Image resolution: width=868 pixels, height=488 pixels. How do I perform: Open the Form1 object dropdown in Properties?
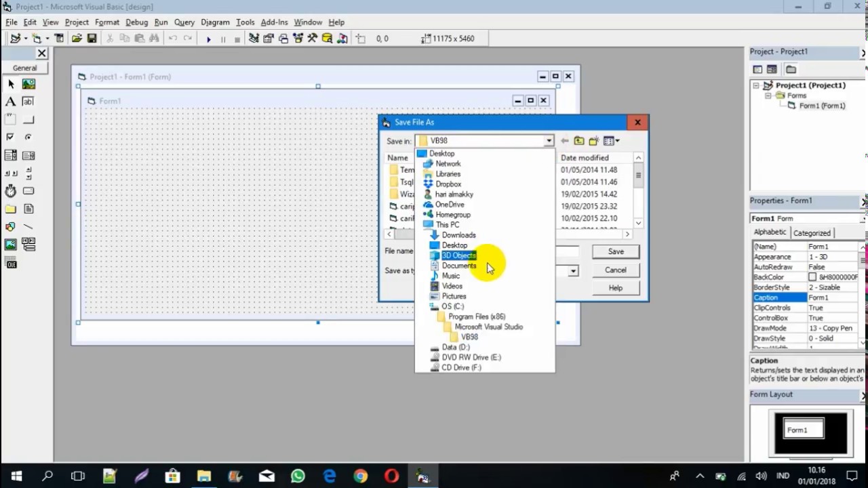pyautogui.click(x=863, y=218)
